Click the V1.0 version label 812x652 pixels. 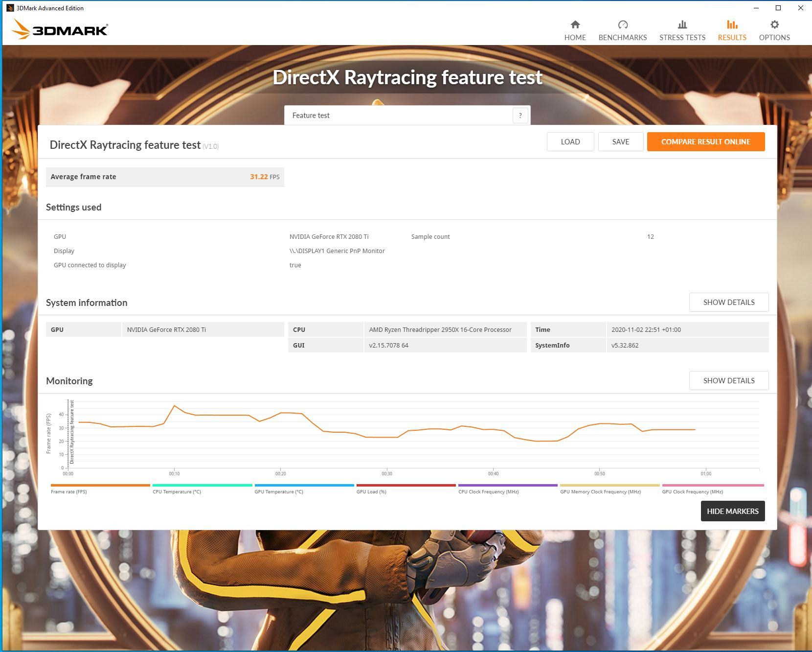211,146
